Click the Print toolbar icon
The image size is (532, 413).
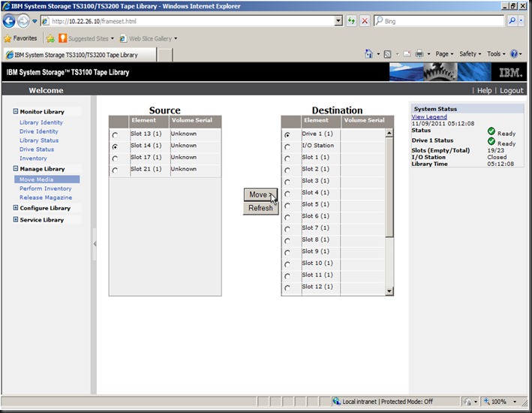[x=419, y=53]
